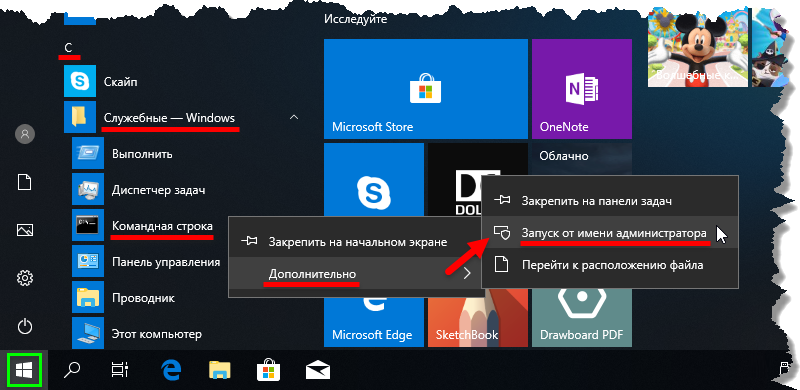800x390 pixels.
Task: Open the Облачно weather tile
Action: pyautogui.click(x=582, y=159)
